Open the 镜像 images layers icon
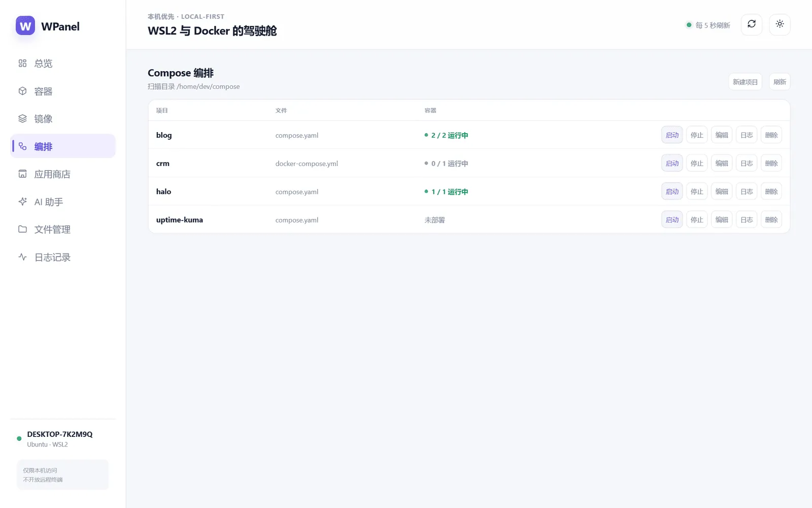 point(22,119)
